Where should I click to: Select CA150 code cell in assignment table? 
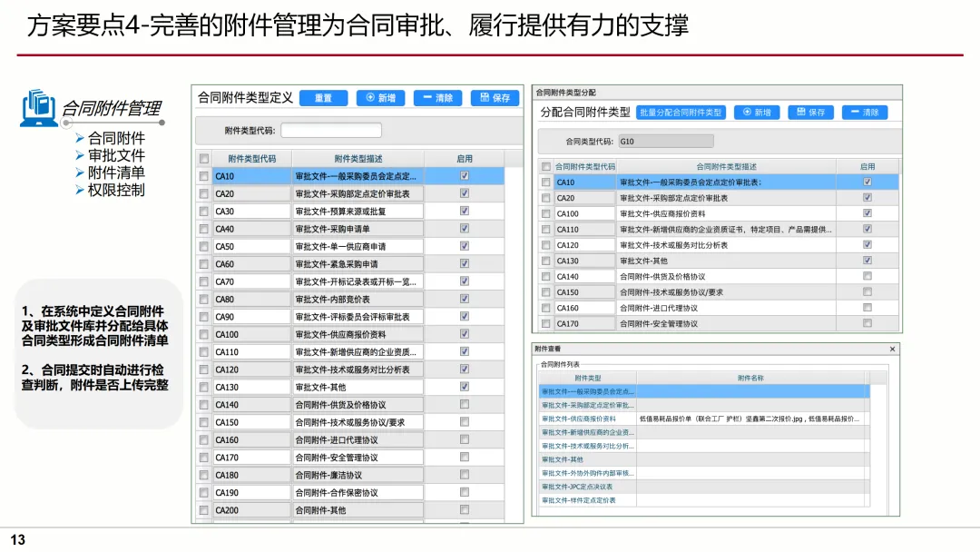(x=585, y=292)
